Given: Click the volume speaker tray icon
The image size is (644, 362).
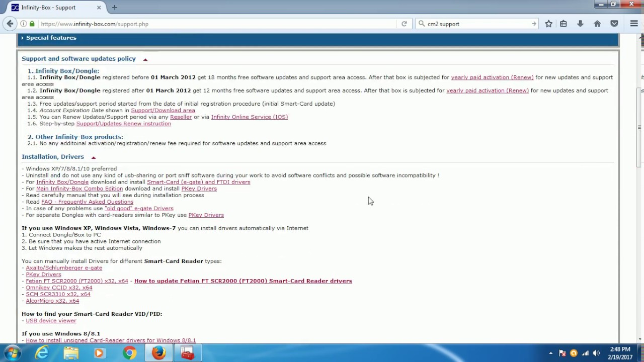Looking at the screenshot, I should click(596, 353).
